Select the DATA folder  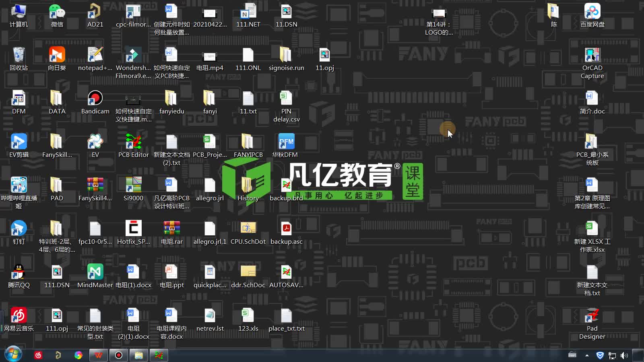coord(57,103)
